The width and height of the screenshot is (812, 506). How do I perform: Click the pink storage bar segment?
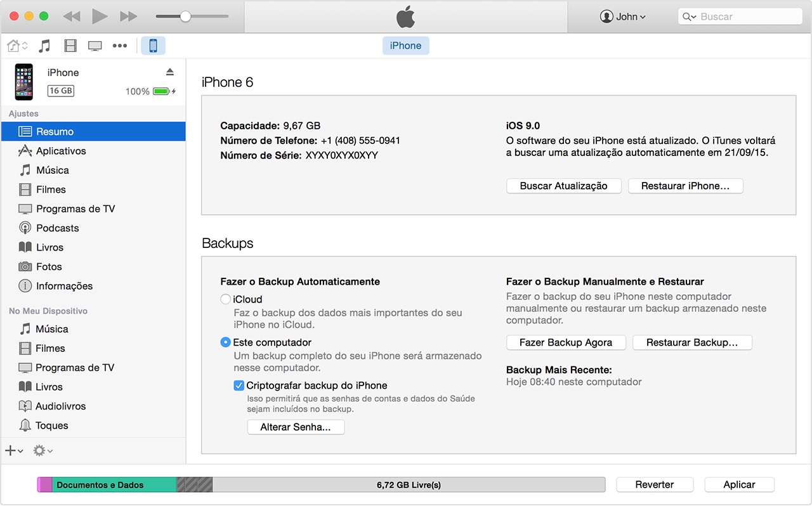[44, 485]
